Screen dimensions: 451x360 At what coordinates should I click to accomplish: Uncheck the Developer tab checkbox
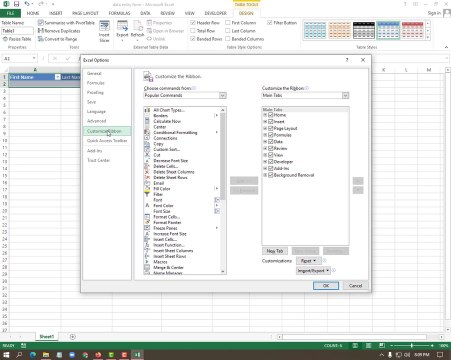(271, 162)
